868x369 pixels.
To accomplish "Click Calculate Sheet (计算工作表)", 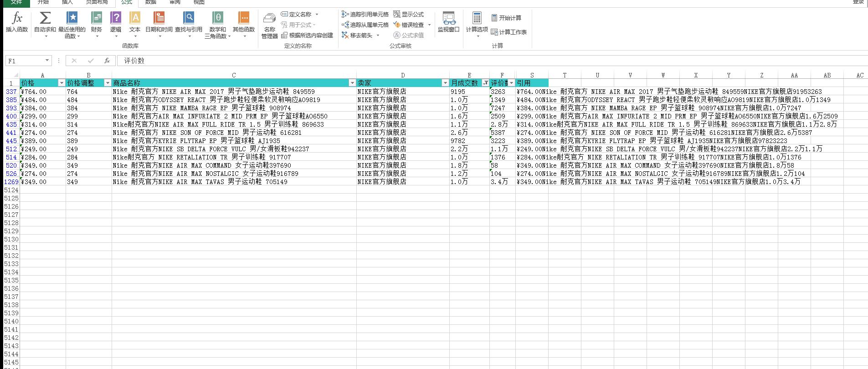I will point(509,32).
